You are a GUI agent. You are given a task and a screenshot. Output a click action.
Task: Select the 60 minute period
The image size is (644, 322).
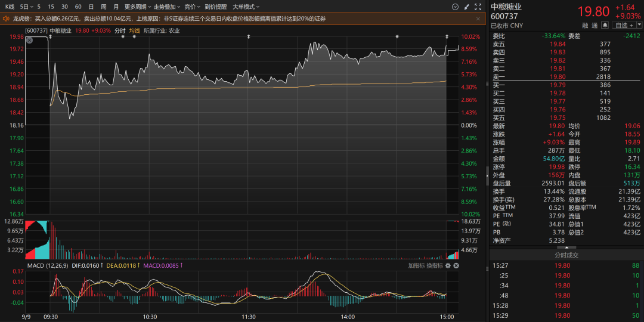point(78,7)
